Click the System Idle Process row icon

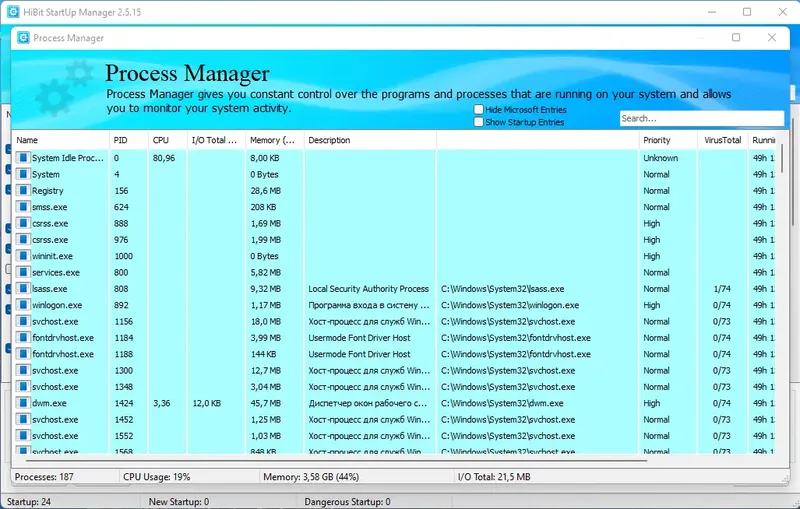click(x=22, y=158)
